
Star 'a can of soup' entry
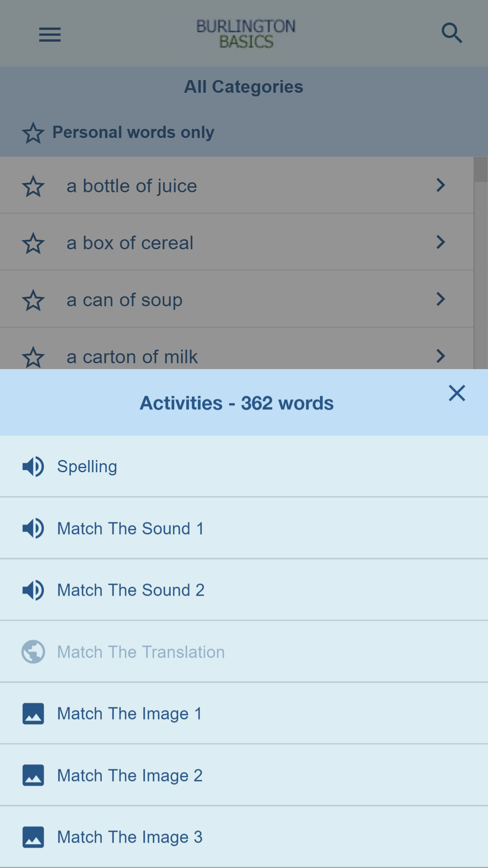click(x=33, y=300)
